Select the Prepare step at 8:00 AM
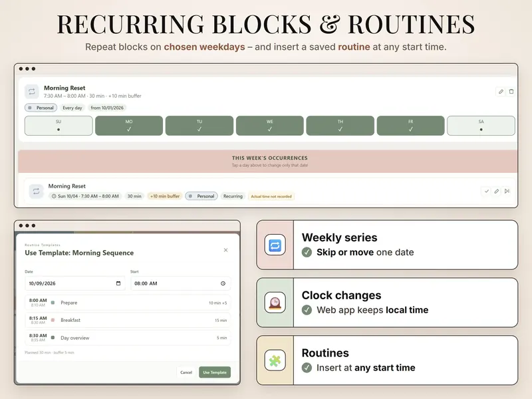532x399 pixels. click(128, 303)
